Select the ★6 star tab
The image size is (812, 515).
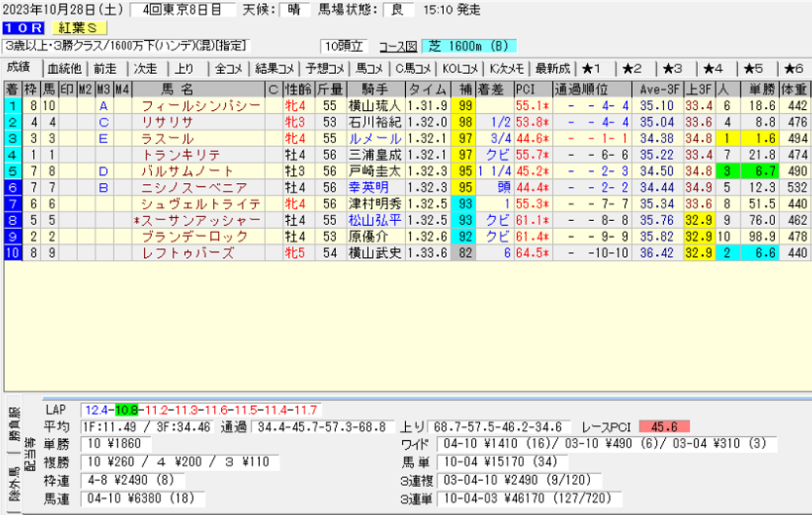[793, 68]
